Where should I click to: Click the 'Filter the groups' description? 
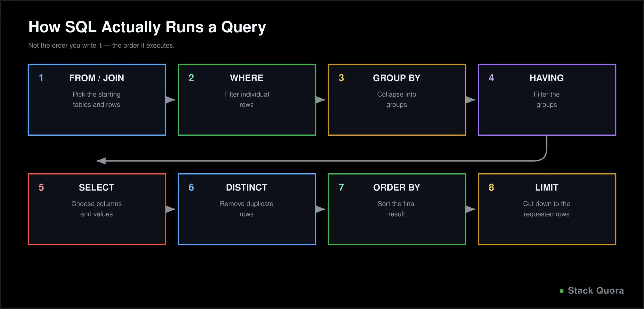547,99
